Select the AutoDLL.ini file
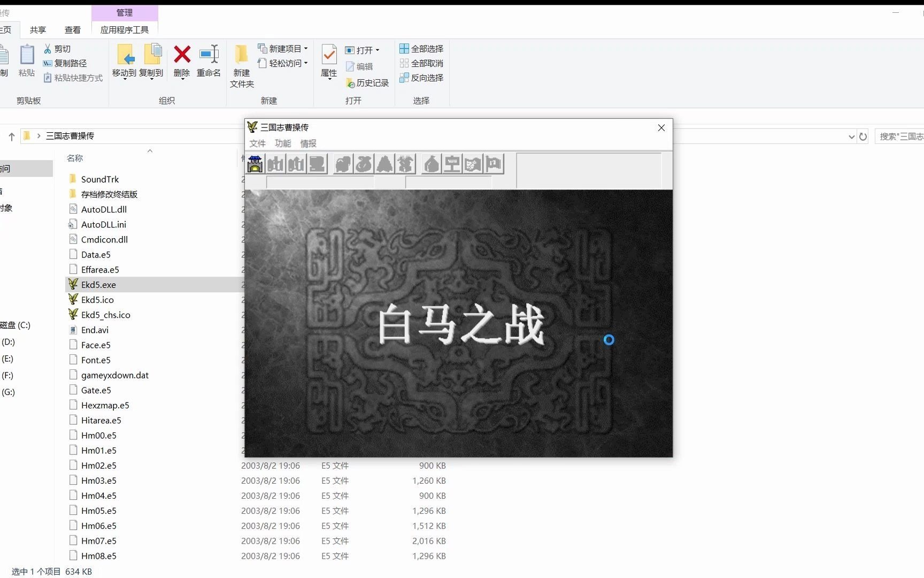 click(104, 224)
